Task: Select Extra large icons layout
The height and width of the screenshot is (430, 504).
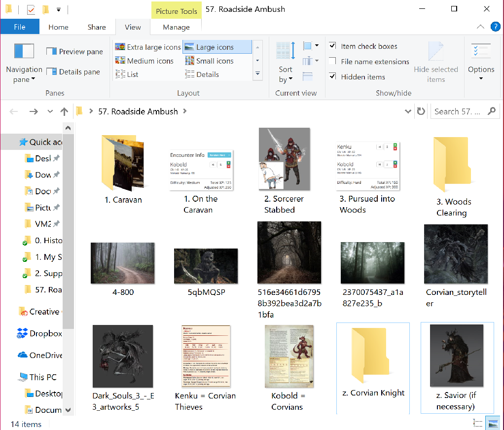Action: pyautogui.click(x=148, y=47)
